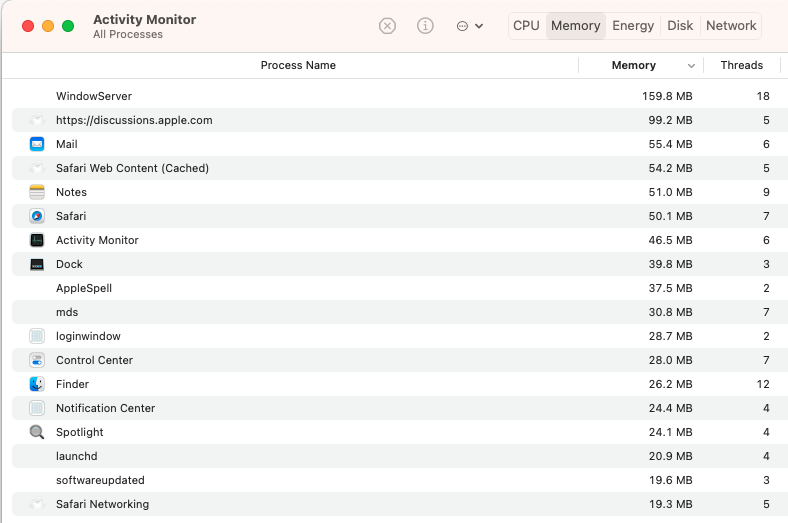The width and height of the screenshot is (788, 523).
Task: Select the https://discussions.apple.com process
Action: tap(134, 120)
